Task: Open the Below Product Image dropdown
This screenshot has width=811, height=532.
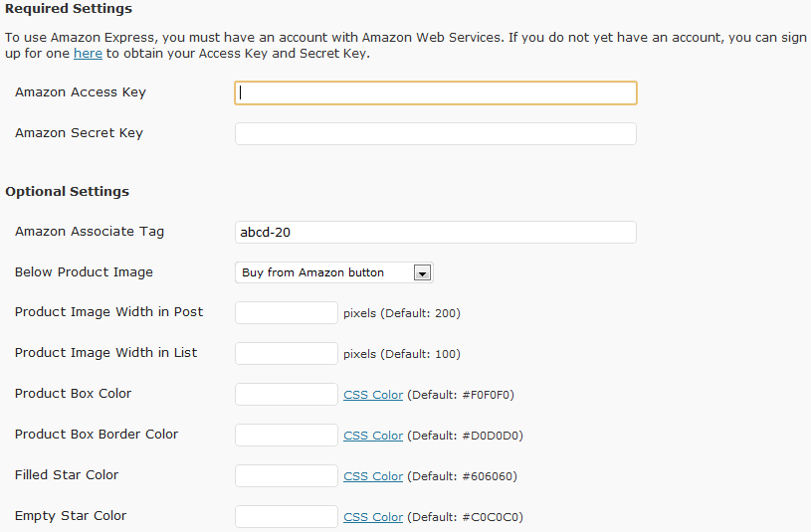Action: 334,272
